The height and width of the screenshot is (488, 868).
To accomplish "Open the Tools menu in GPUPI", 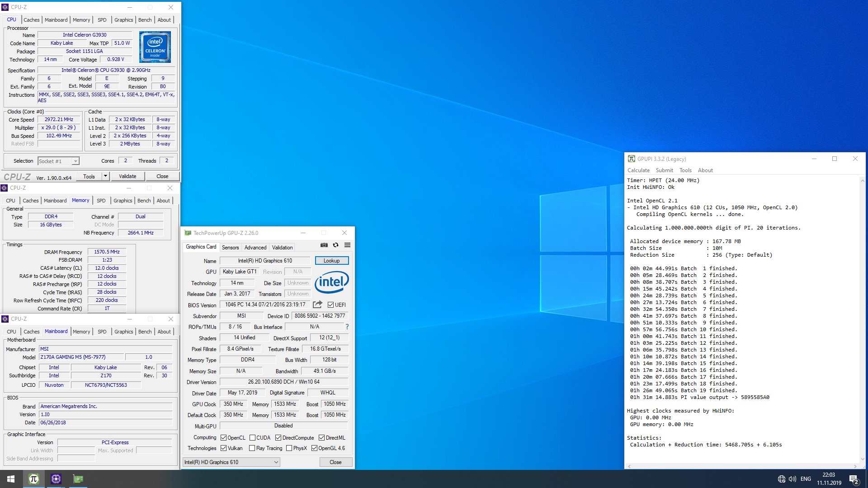I will tap(685, 170).
